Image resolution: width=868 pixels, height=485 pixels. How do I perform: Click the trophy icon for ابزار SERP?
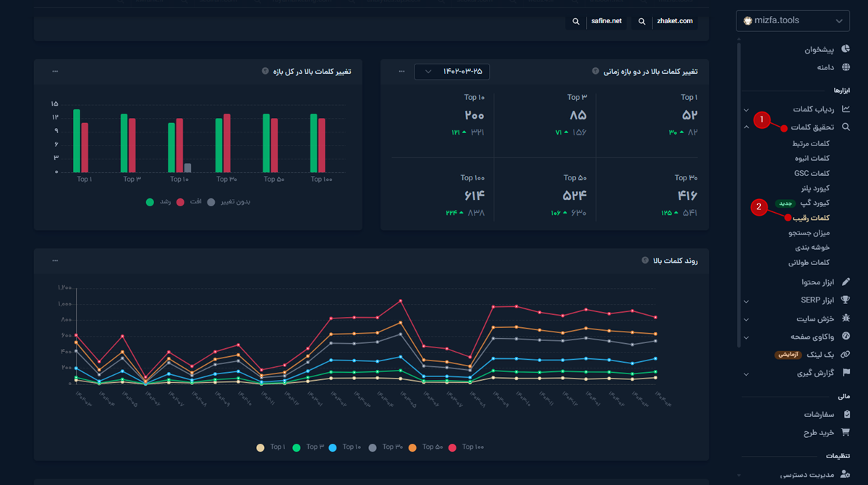coord(846,300)
